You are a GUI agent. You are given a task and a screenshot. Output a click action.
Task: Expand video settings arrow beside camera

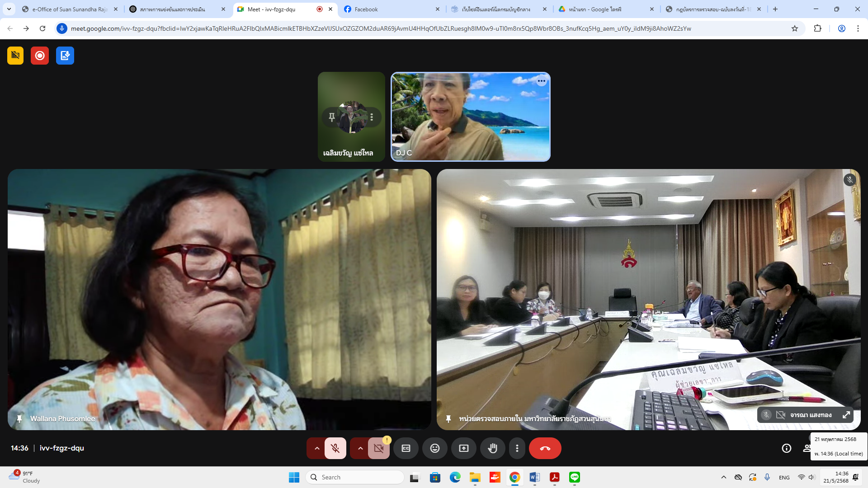[360, 448]
